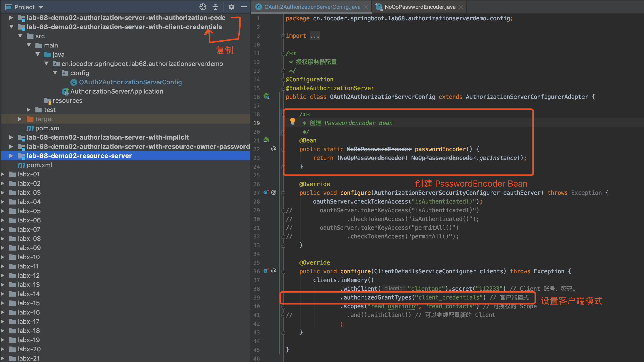Open AuthorizationServerApplication in project tree
644x362 pixels.
[x=116, y=91]
